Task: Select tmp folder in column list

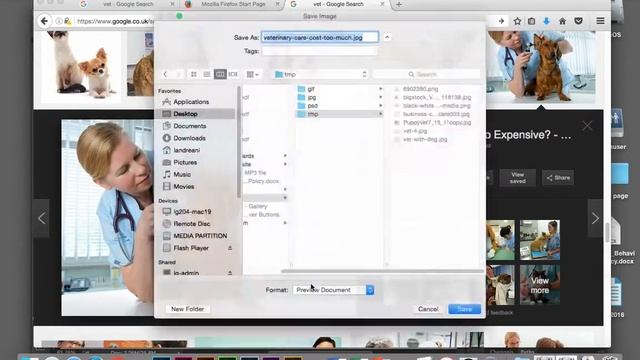Action: (x=340, y=114)
